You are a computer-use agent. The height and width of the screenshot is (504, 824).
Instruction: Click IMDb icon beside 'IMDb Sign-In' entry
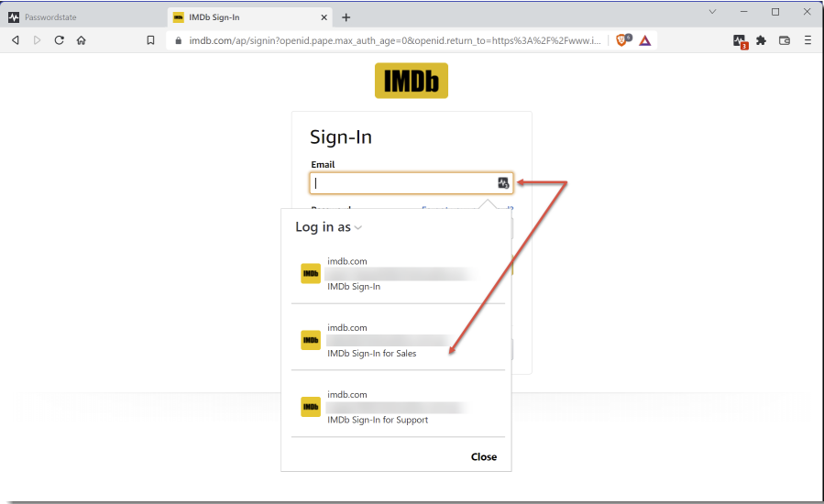[311, 273]
